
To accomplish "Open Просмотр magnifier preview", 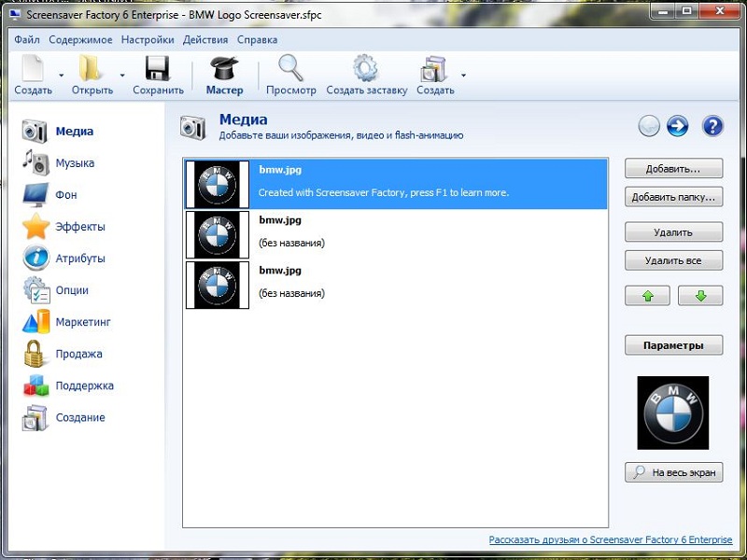I will tap(290, 68).
